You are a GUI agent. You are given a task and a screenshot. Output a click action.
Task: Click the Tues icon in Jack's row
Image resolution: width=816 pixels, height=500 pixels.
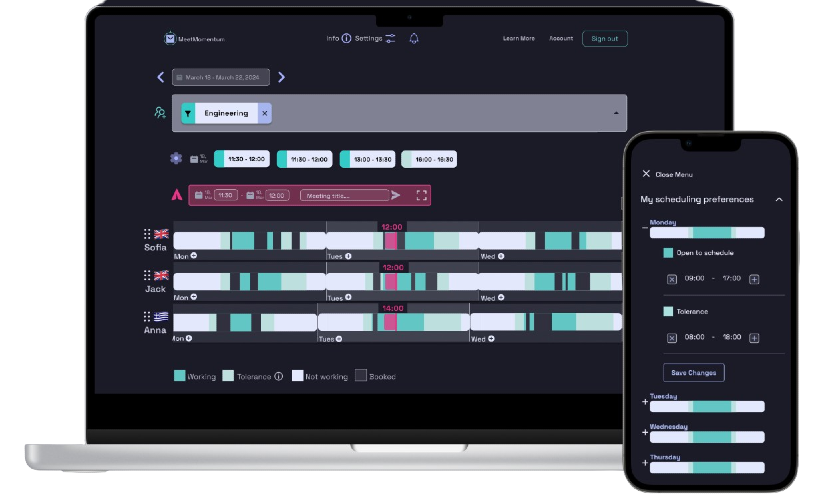click(348, 297)
